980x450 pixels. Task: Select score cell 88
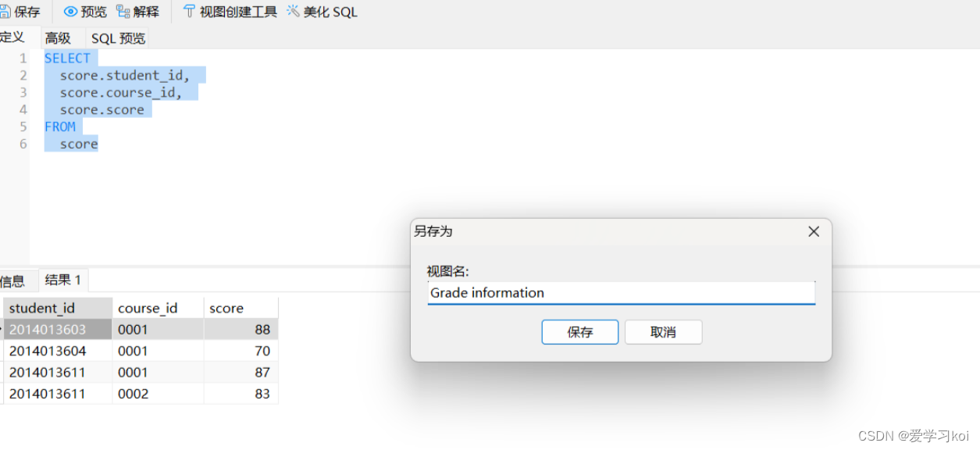click(x=241, y=330)
